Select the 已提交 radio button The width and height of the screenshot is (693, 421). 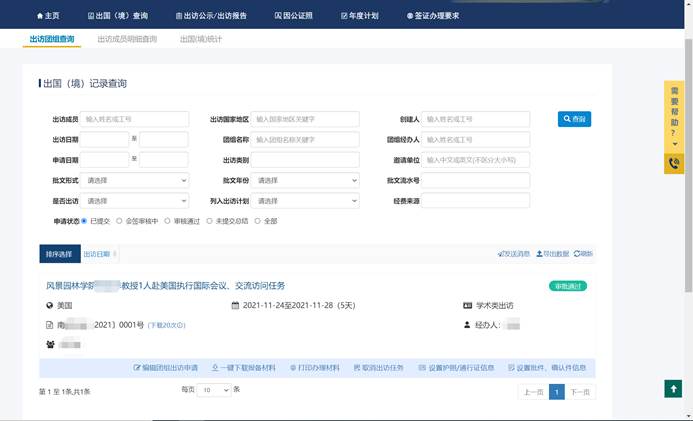coord(84,221)
